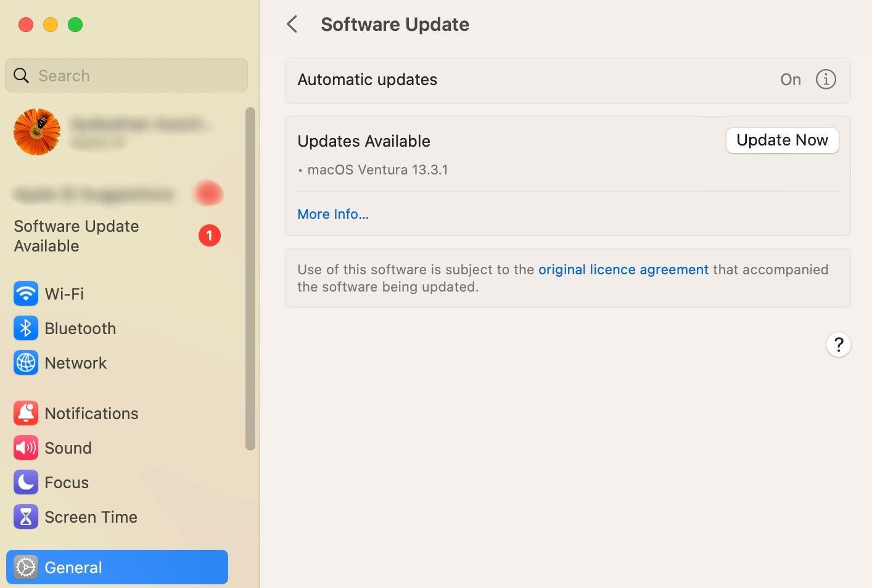Click the Screen Time hourglass icon
Screen dimensions: 872x588
tap(26, 517)
